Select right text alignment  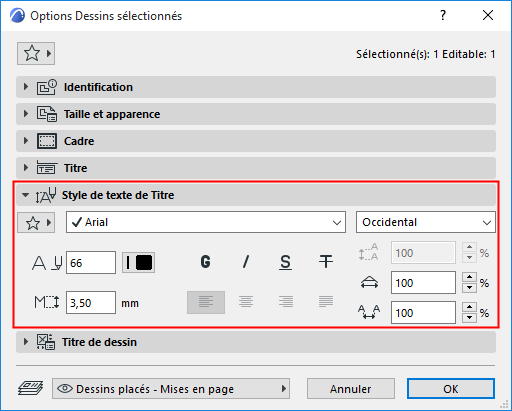[286, 302]
